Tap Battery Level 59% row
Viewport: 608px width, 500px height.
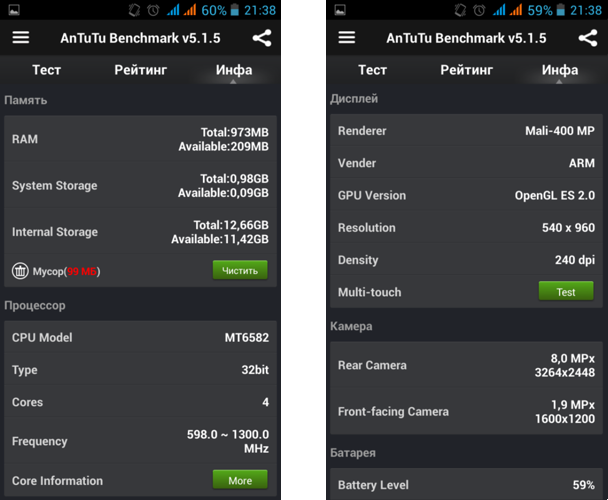pos(466,484)
